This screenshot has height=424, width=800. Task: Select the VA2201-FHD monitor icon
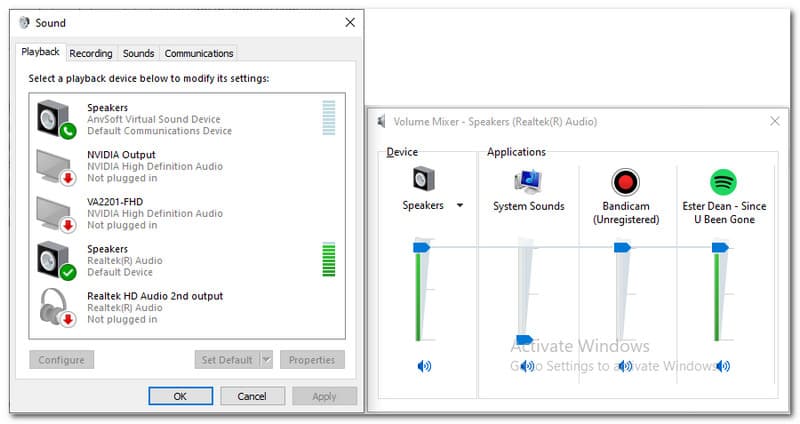tap(56, 214)
